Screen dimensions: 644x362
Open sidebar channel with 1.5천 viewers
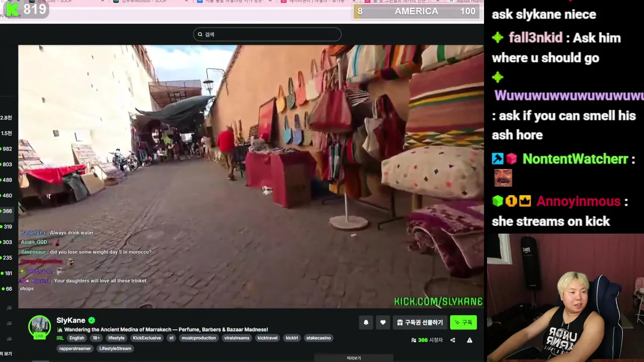[x=6, y=133]
